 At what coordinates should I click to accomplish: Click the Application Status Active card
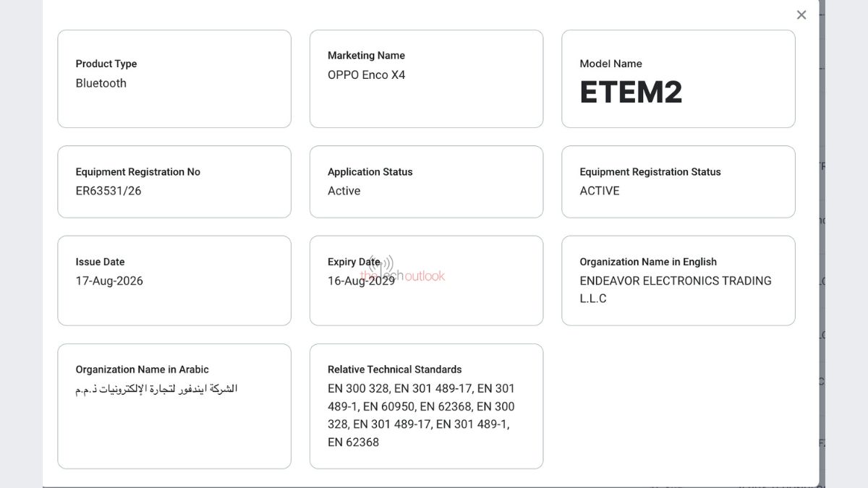point(426,181)
